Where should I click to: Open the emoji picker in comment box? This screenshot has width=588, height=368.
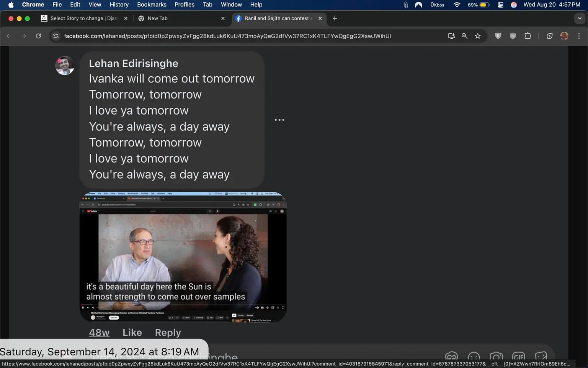(474, 357)
